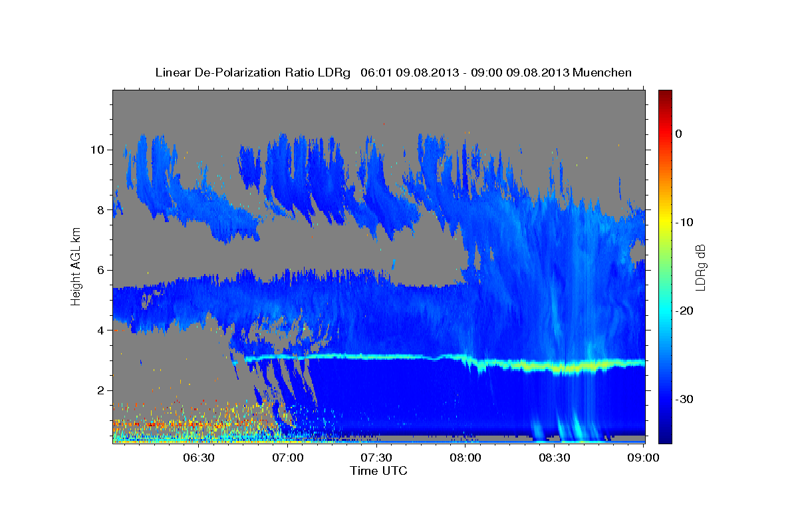798x532 pixels.
Task: Click the 09:00 time axis label
Action: [644, 458]
